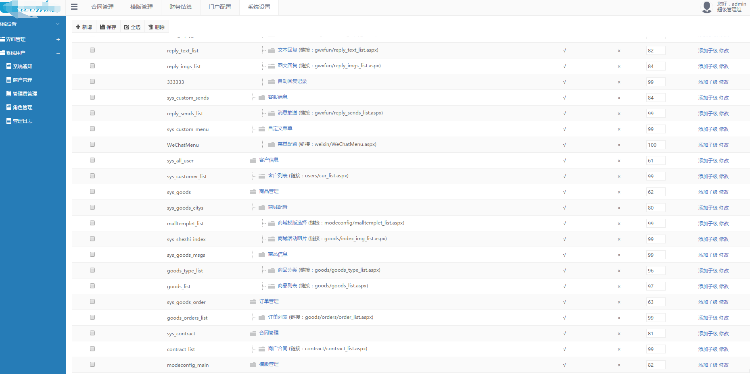Click the plus-icon add button in toolbar
The image size is (750, 374).
(x=84, y=27)
